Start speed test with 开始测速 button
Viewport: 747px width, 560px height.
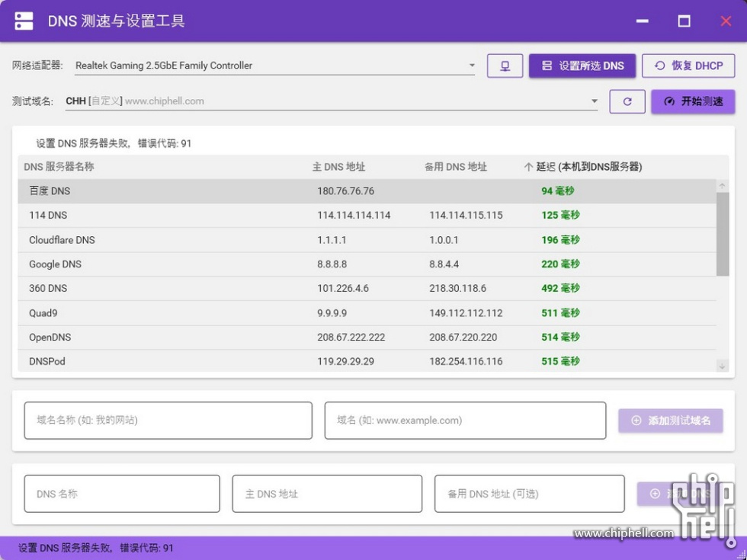coord(693,101)
